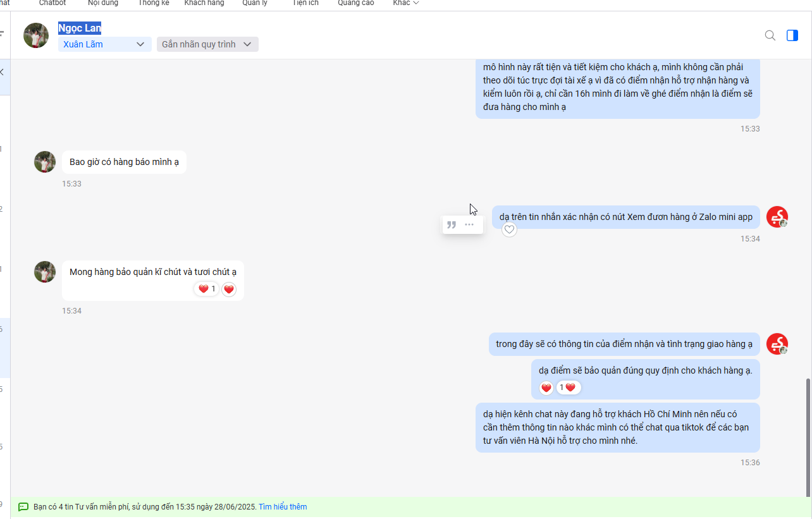This screenshot has height=519, width=812.
Task: Click Ngọc Lan's header profile avatar
Action: (x=36, y=35)
